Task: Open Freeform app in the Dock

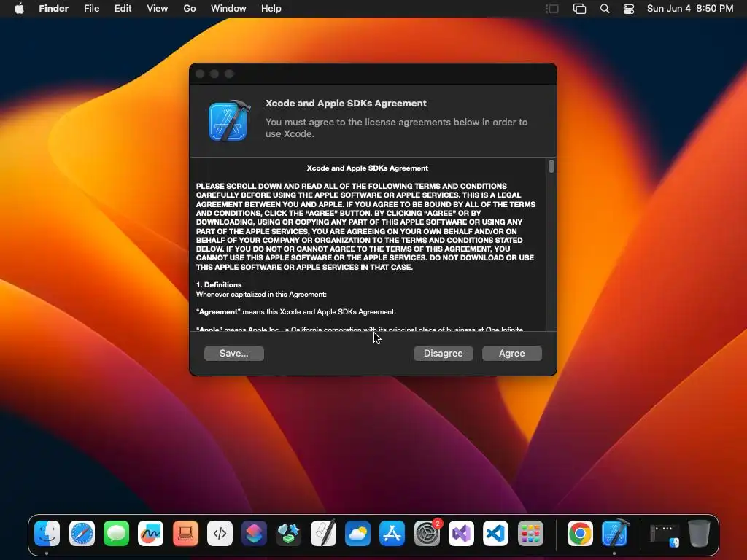Action: (150, 533)
